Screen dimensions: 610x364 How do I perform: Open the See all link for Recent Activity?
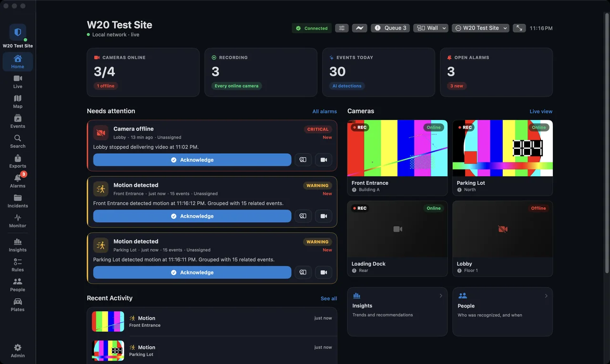pyautogui.click(x=329, y=299)
